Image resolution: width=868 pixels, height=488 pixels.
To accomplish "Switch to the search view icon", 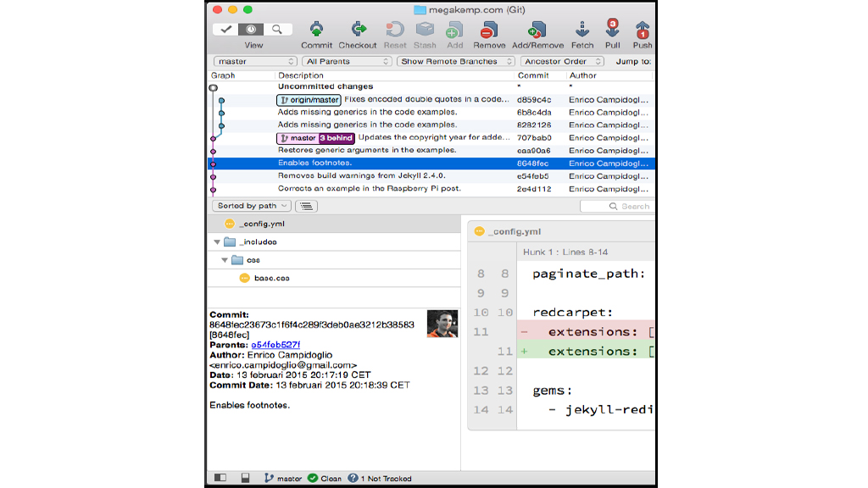I will [x=278, y=29].
